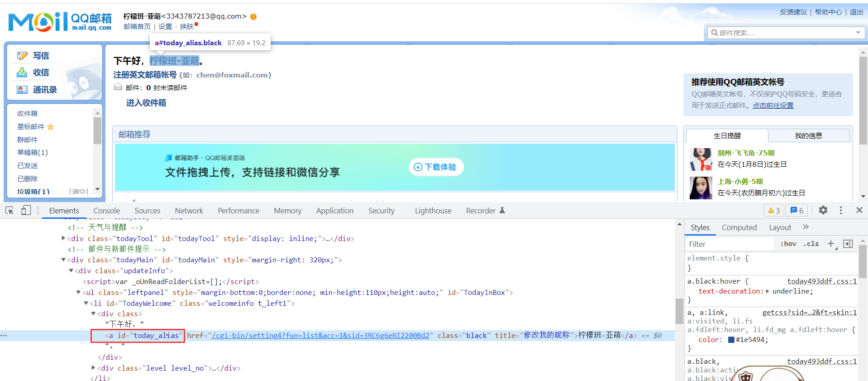Click the #1e5494 color swatch
This screenshot has height=381, width=868.
pyautogui.click(x=731, y=340)
